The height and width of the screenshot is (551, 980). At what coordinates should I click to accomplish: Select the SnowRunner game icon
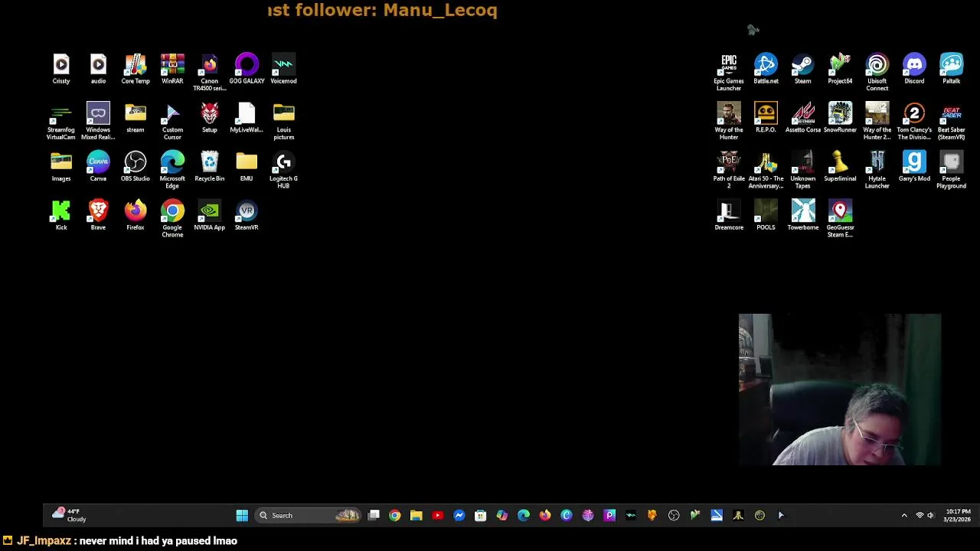(840, 118)
